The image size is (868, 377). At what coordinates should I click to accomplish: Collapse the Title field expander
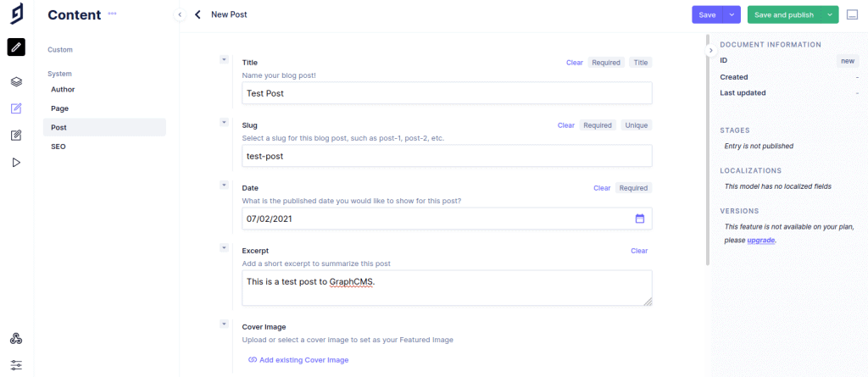224,59
